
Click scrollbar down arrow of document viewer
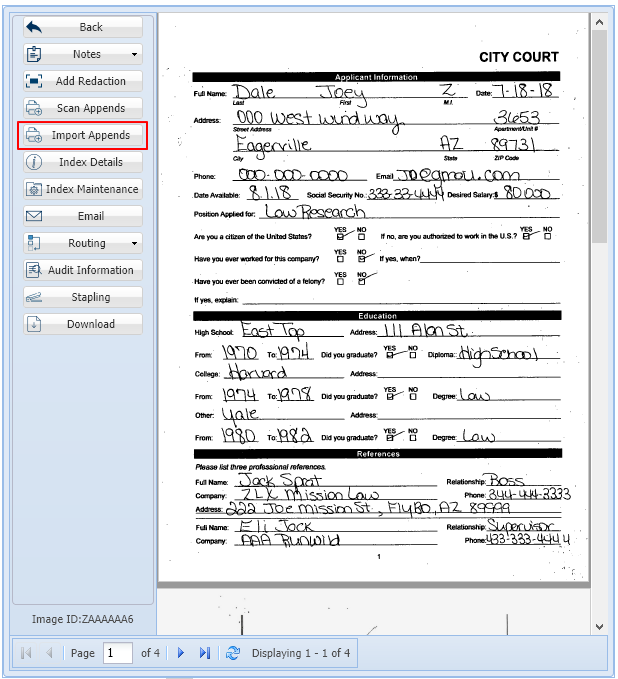click(599, 626)
